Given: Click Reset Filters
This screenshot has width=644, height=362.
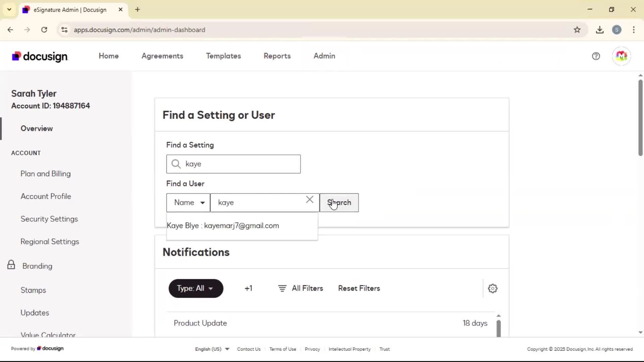Looking at the screenshot, I should (359, 288).
